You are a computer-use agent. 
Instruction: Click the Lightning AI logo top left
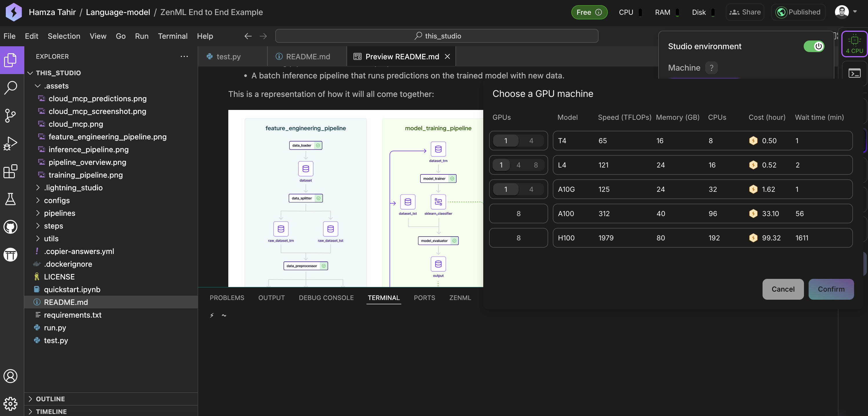pyautogui.click(x=13, y=12)
